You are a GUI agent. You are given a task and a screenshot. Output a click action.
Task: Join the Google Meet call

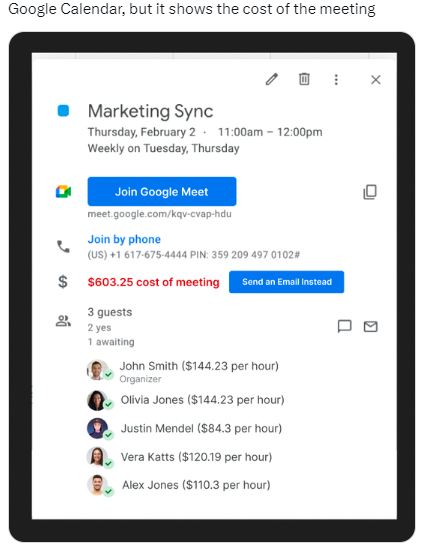coord(162,192)
